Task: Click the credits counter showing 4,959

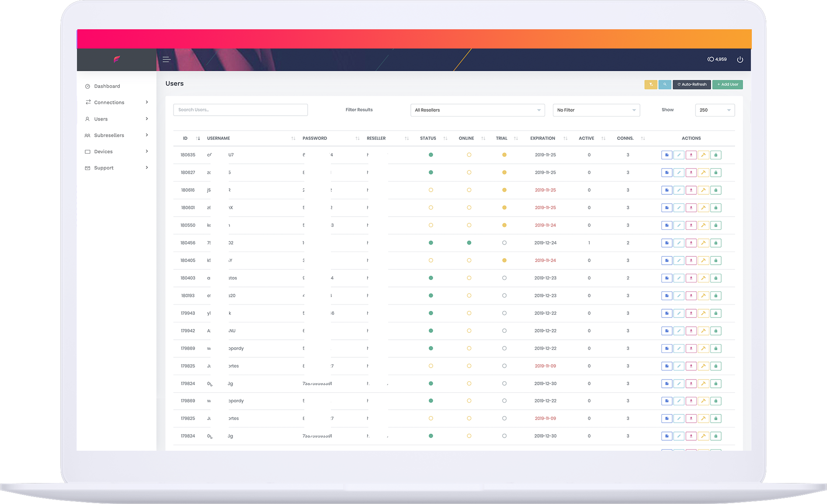Action: tap(717, 59)
